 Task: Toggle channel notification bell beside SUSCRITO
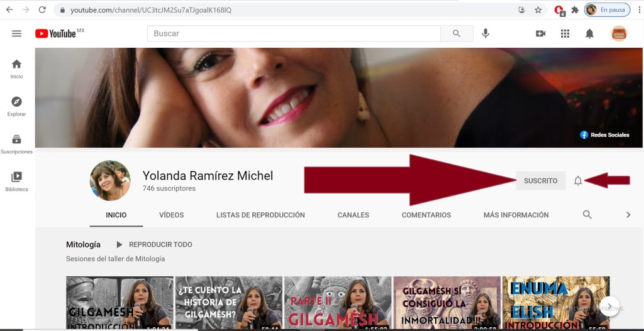578,181
